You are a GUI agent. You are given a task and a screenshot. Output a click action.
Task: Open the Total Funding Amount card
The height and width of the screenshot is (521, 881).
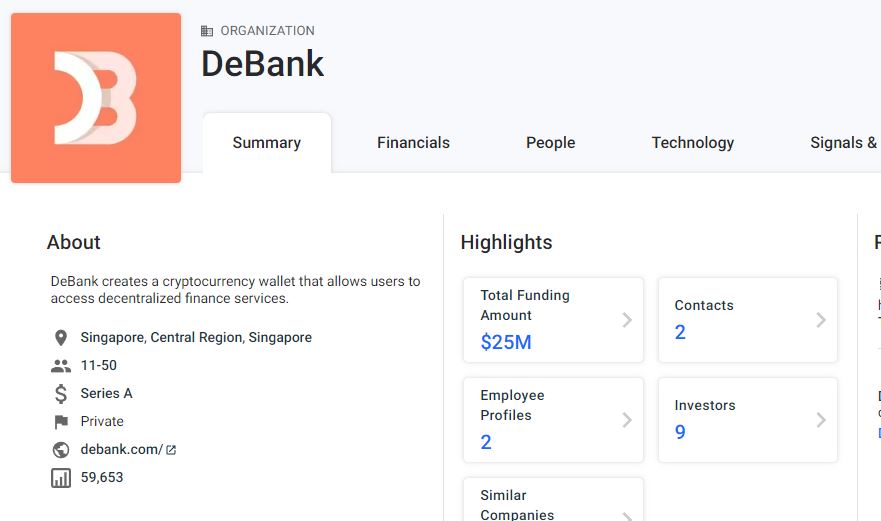pos(553,320)
